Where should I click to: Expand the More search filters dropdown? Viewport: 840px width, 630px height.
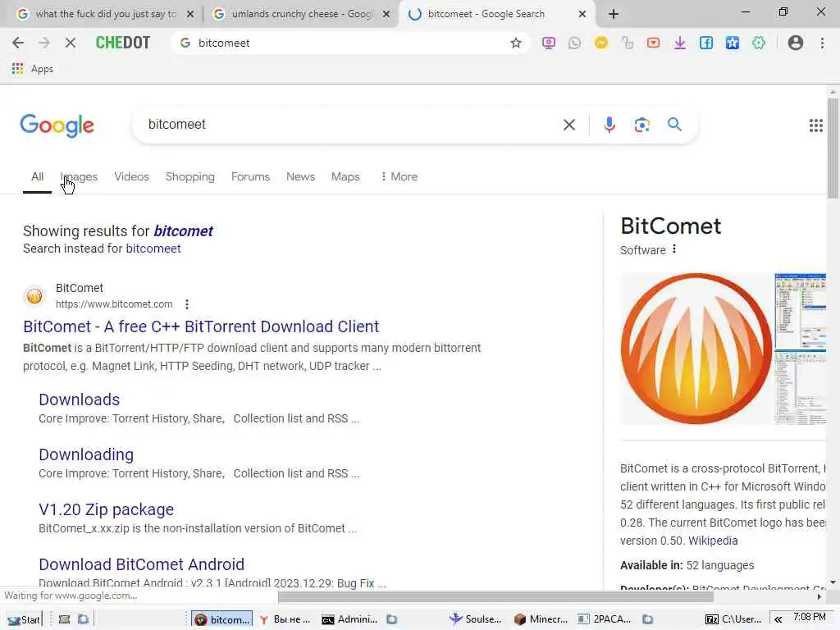click(399, 176)
